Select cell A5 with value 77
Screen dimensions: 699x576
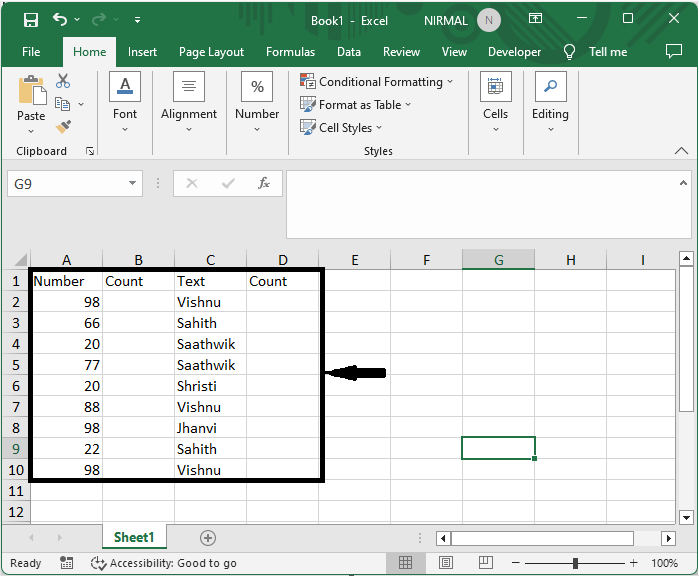point(66,365)
